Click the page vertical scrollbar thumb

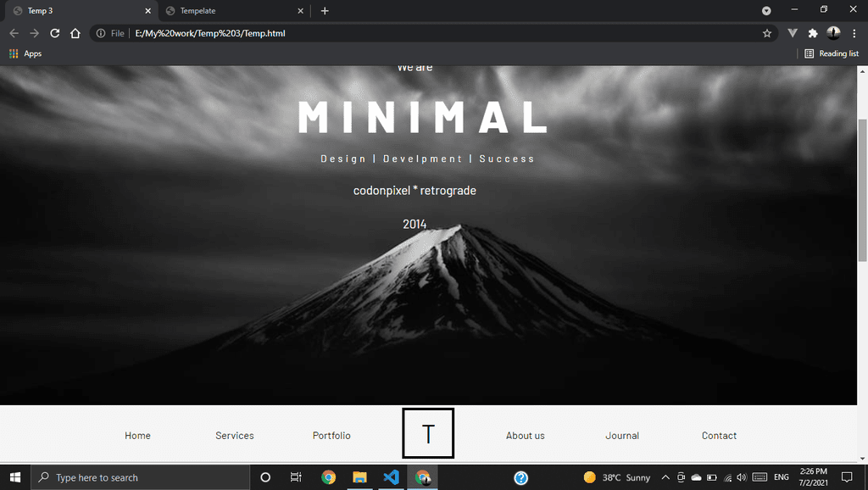click(862, 190)
